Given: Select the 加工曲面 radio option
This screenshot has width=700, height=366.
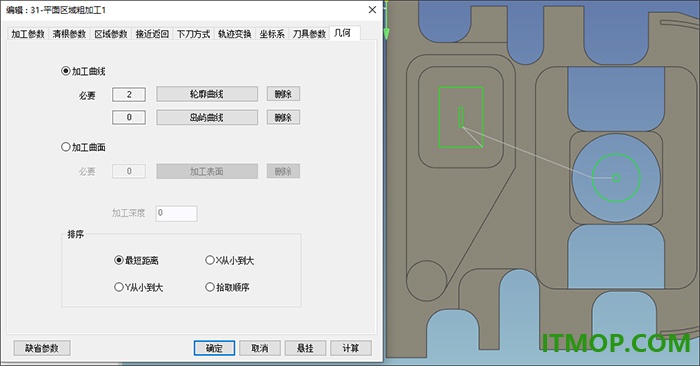Looking at the screenshot, I should click(x=83, y=147).
